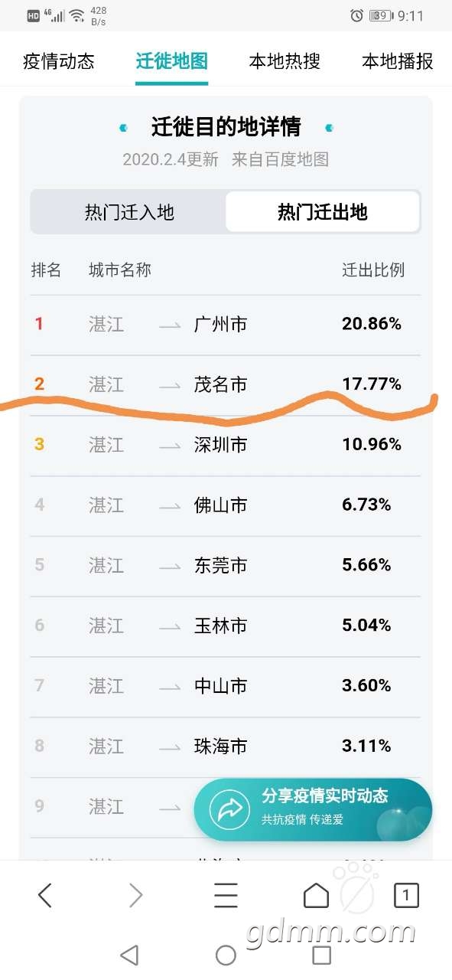Tap the Android home circle button

(x=226, y=955)
